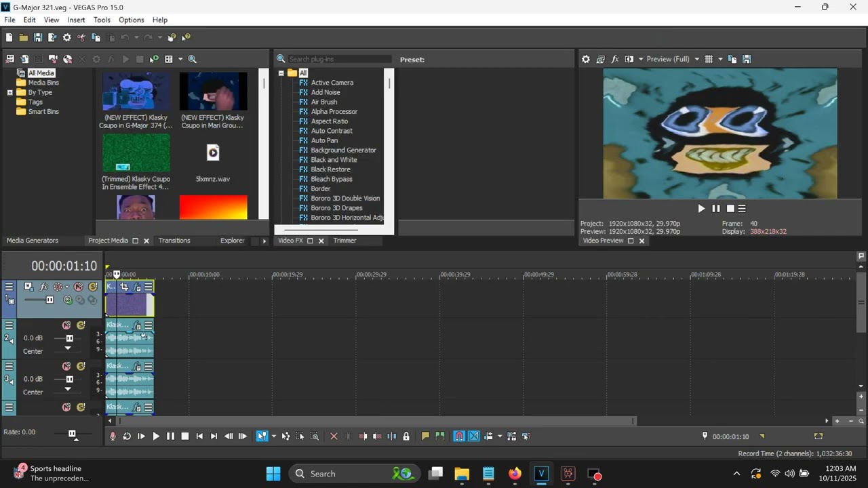868x488 pixels.
Task: Switch to the Trimmer tab
Action: coord(344,241)
